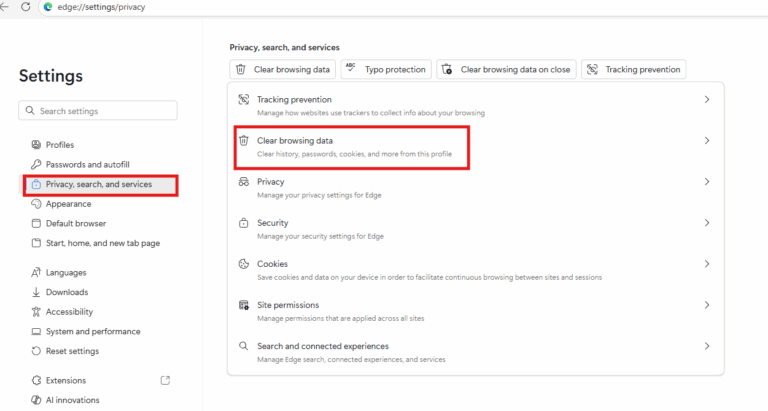This screenshot has width=768, height=411.
Task: Click external link icon next to Extensions
Action: pyautogui.click(x=165, y=380)
